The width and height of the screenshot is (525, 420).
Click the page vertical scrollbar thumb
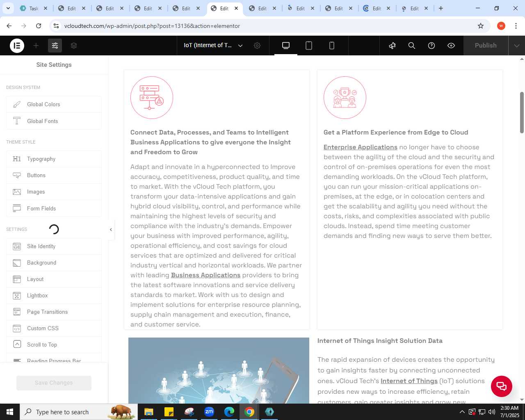pos(522,112)
